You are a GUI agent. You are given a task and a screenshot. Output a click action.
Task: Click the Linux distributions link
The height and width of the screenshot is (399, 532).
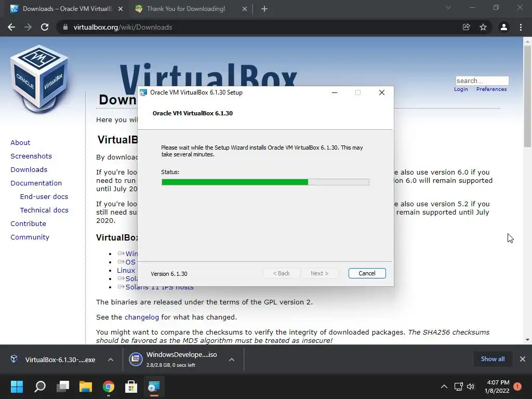[x=126, y=270]
